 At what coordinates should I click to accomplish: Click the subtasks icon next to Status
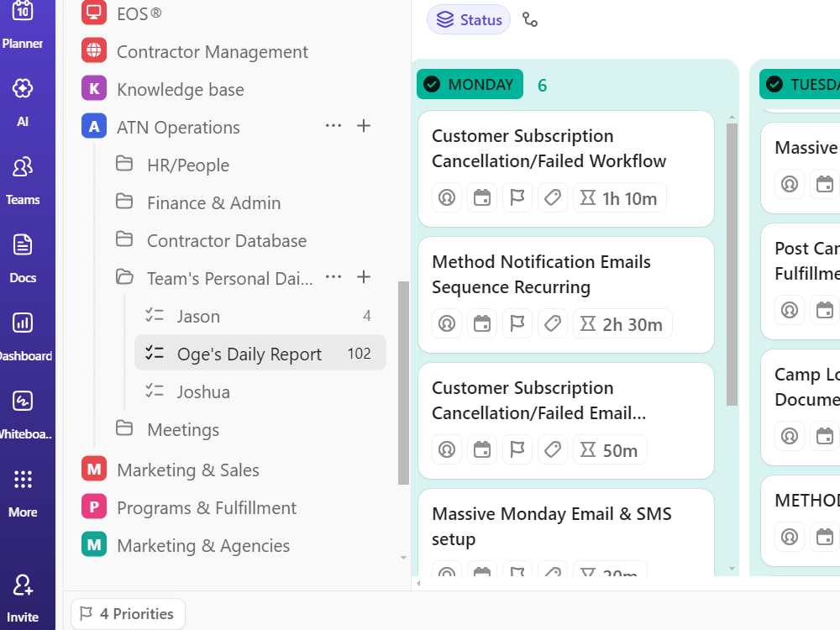pyautogui.click(x=530, y=20)
